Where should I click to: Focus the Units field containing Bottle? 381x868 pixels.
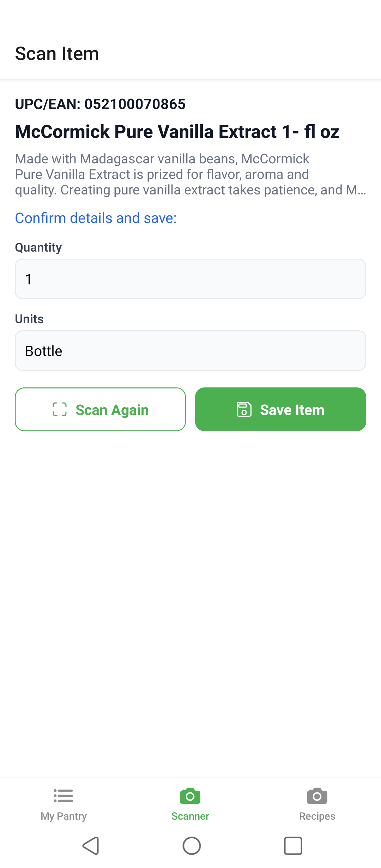tap(190, 351)
